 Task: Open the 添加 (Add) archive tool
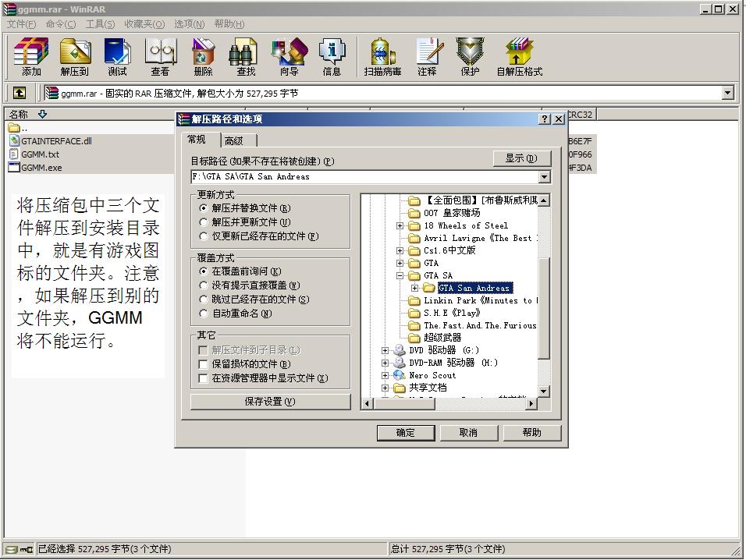29,56
